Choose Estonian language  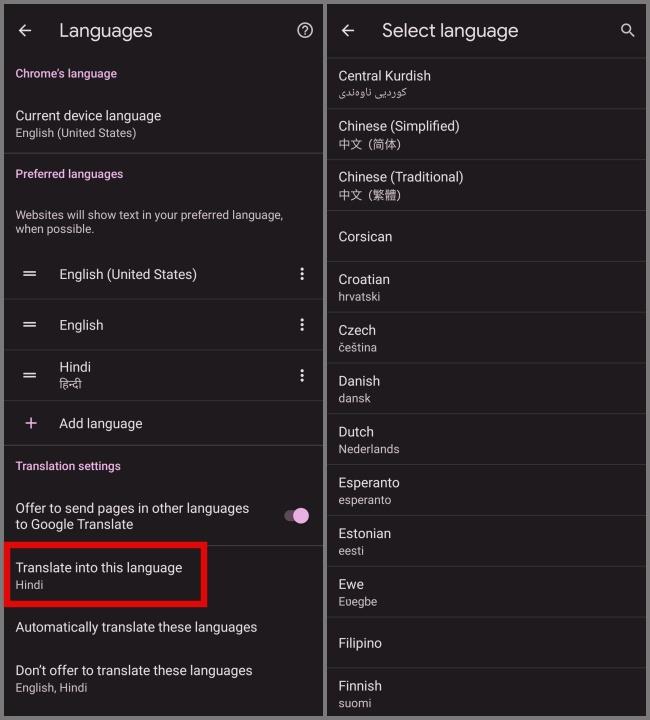click(x=487, y=541)
